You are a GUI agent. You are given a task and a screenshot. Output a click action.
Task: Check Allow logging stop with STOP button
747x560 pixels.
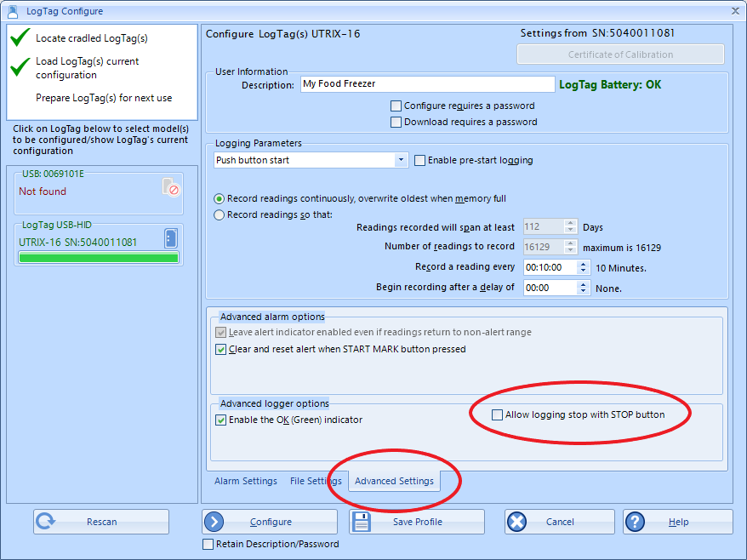point(497,415)
